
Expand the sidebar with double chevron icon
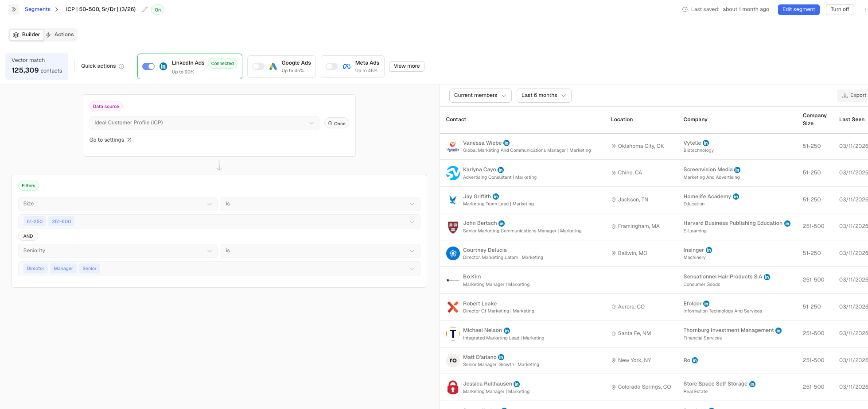point(14,9)
